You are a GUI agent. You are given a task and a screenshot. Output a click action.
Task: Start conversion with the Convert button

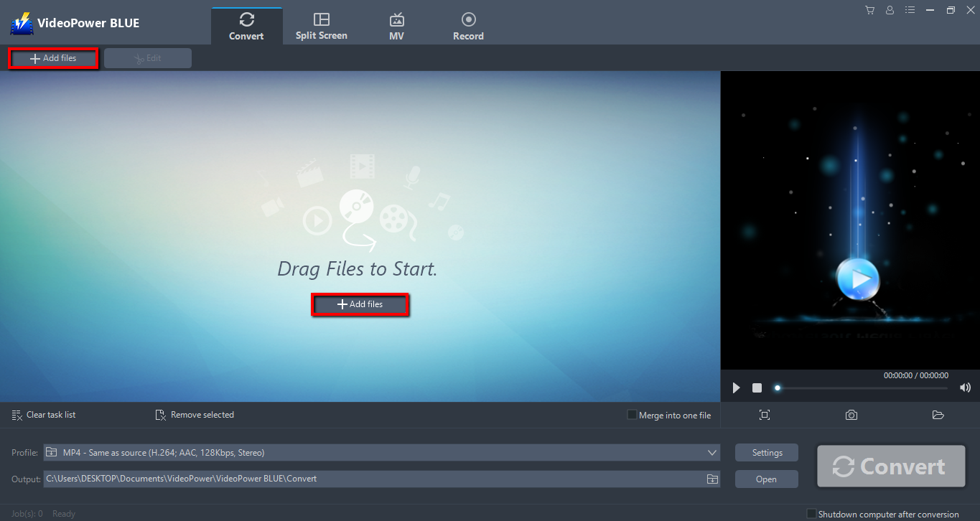(890, 466)
